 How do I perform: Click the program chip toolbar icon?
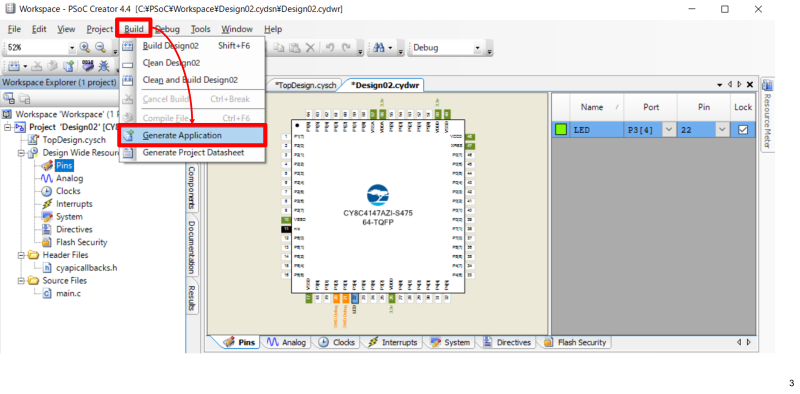[x=88, y=66]
